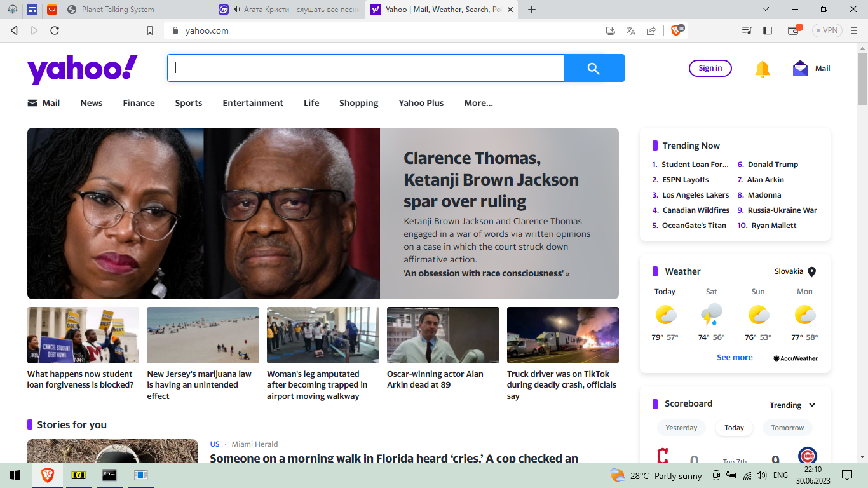Screen dimensions: 868x488
Task: Click See more in the Weather panel
Action: 735,358
